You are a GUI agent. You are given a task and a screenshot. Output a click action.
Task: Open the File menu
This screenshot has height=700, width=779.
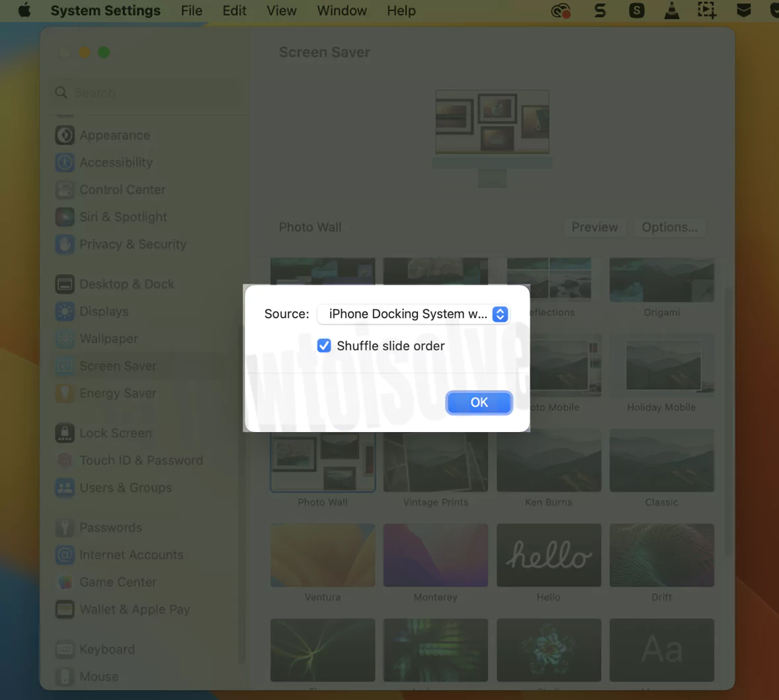pyautogui.click(x=191, y=11)
